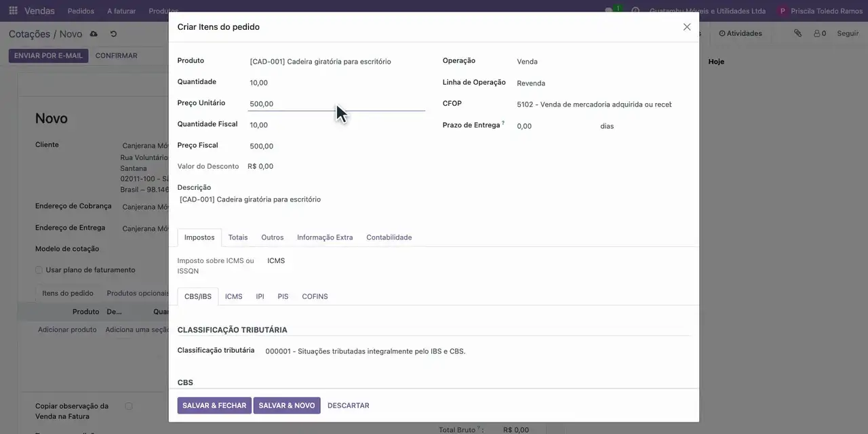Click the Quantidade field showing 10,00
This screenshot has width=868, height=434.
click(336, 83)
